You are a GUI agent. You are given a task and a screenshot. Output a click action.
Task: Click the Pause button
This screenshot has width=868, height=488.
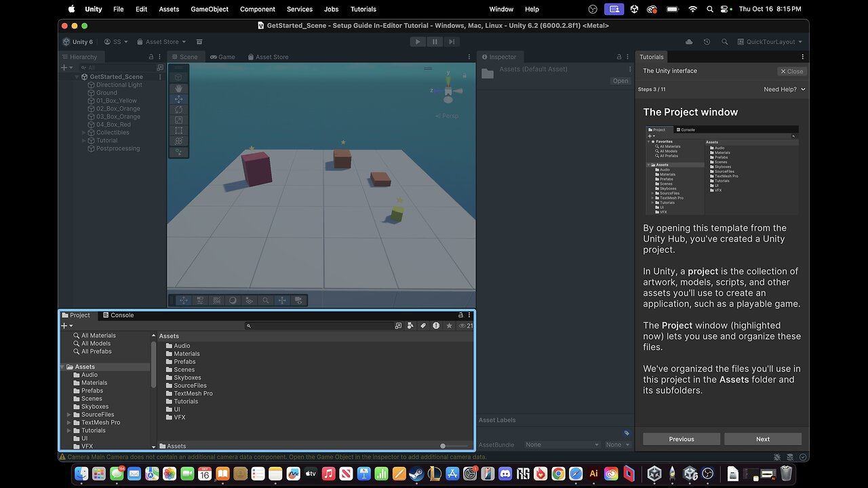(434, 41)
